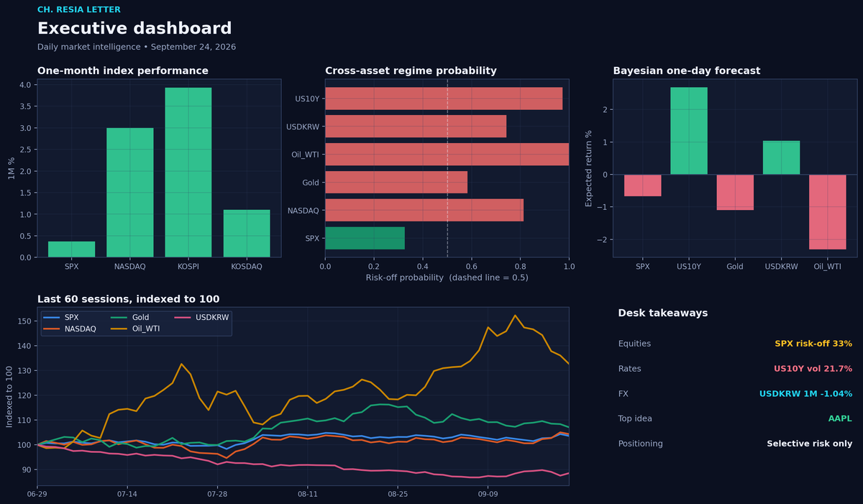Click the SPX blue legend swatch
This screenshot has width=863, height=504.
click(50, 317)
